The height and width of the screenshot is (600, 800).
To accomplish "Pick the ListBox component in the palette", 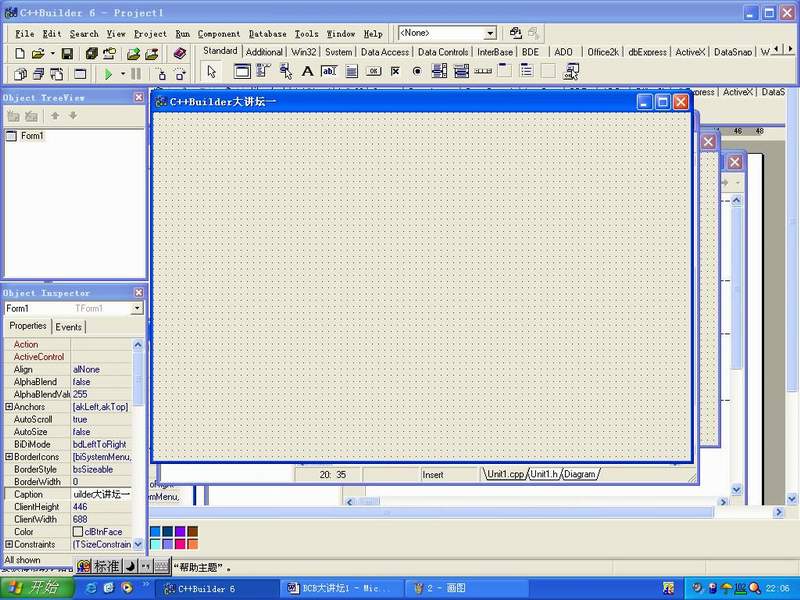I will pyautogui.click(x=439, y=71).
